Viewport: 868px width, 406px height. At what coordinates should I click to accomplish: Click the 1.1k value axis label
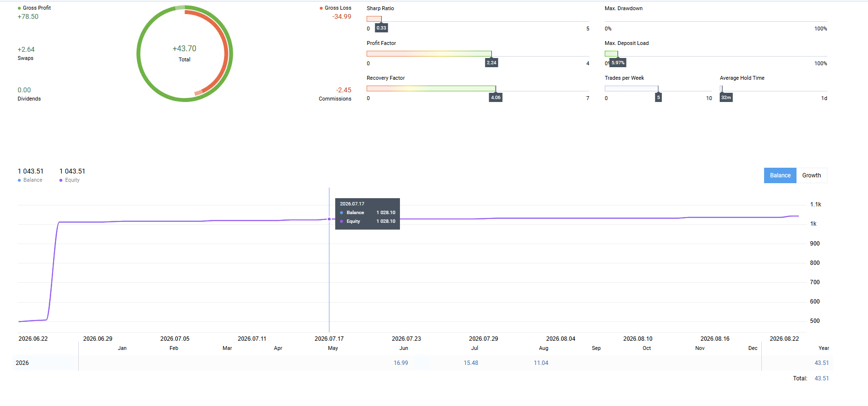(816, 204)
